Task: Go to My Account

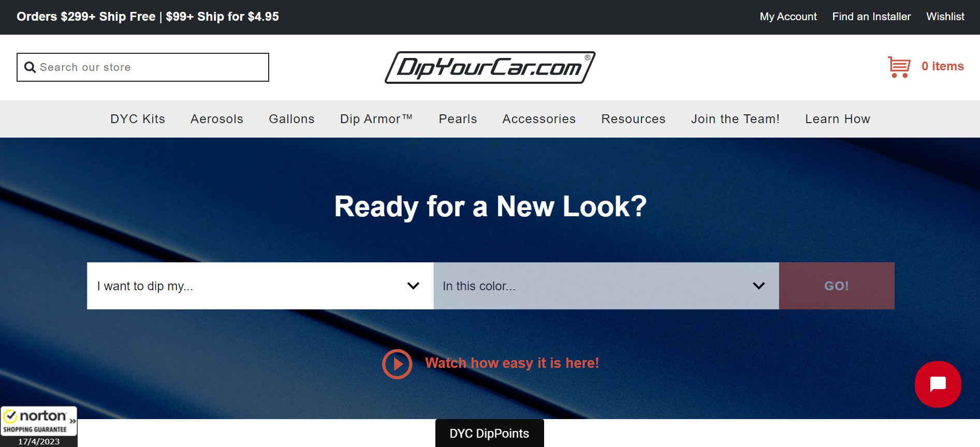Action: (x=788, y=17)
